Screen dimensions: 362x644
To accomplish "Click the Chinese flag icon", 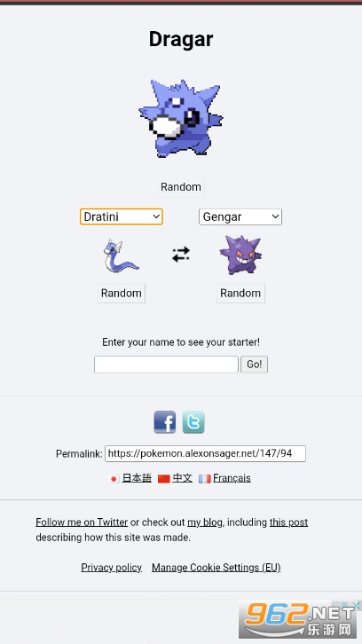I will (x=164, y=479).
